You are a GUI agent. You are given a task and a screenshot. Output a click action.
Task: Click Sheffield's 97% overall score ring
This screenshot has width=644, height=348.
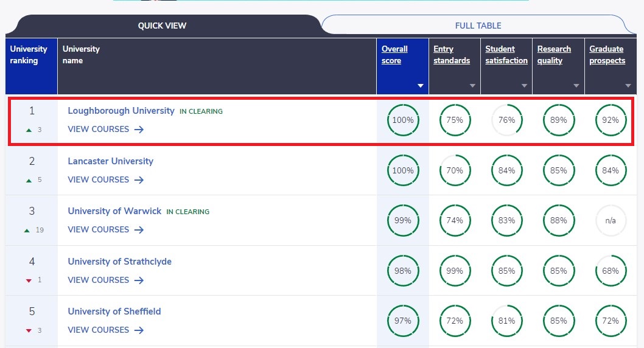click(403, 321)
